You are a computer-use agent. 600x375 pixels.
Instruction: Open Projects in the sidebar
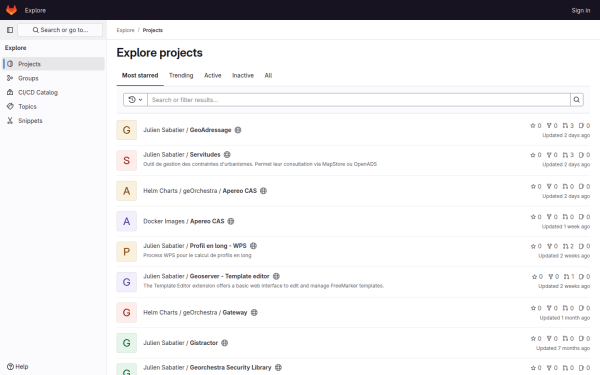(x=54, y=64)
